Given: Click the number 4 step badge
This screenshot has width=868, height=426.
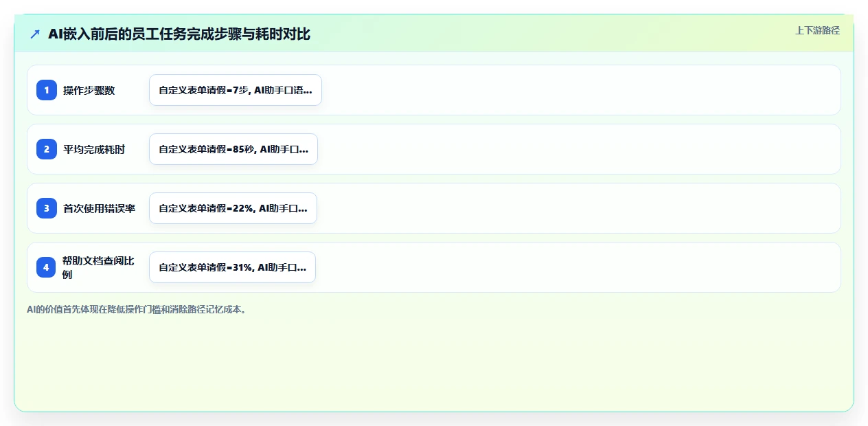Looking at the screenshot, I should [x=47, y=267].
